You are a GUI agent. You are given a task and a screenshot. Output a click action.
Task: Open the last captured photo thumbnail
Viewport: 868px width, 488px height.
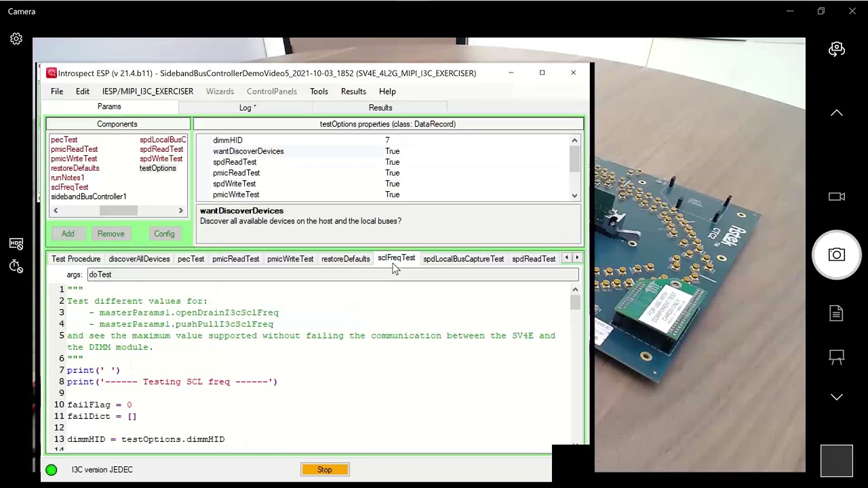click(x=837, y=461)
